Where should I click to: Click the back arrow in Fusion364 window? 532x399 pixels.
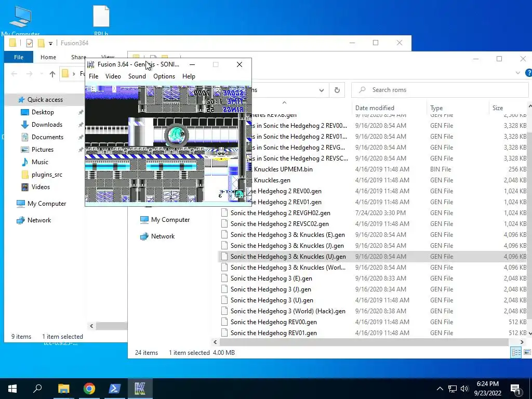pos(14,74)
